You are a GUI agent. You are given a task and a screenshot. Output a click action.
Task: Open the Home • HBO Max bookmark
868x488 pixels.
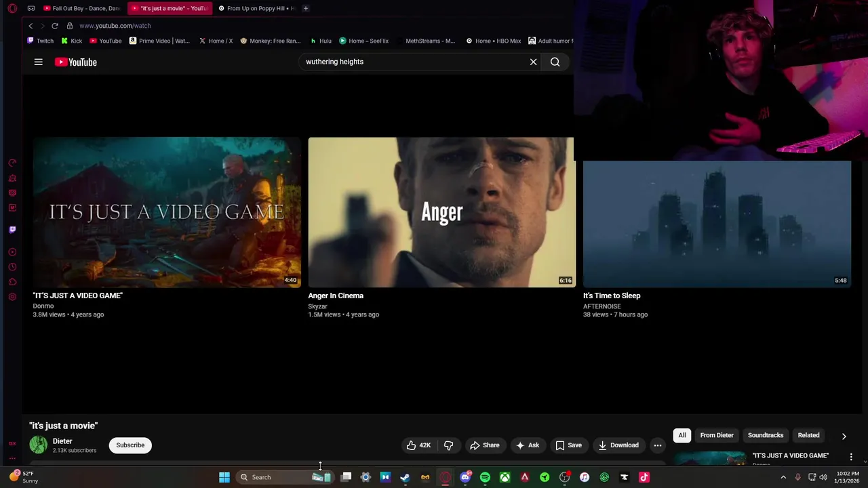(493, 41)
